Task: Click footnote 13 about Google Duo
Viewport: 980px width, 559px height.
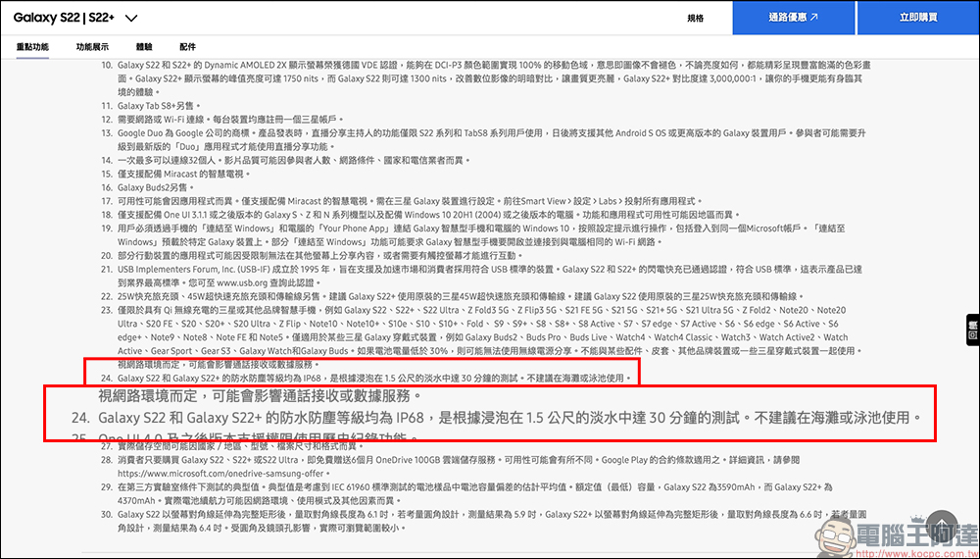Action: click(492, 140)
